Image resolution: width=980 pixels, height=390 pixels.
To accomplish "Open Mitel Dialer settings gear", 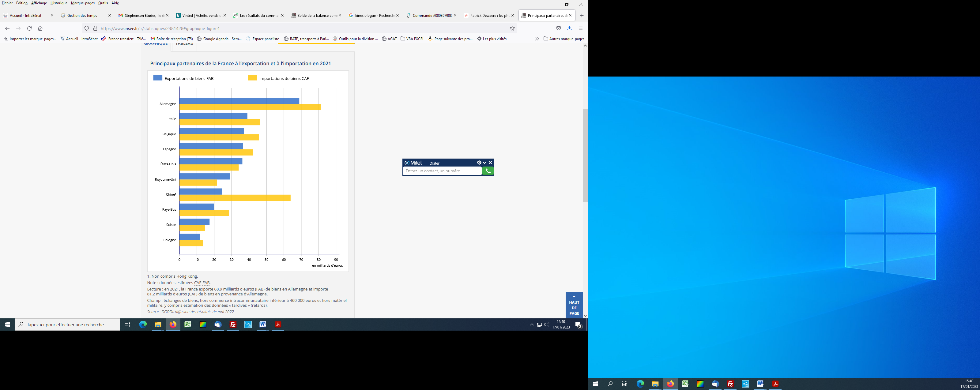I will [x=479, y=163].
